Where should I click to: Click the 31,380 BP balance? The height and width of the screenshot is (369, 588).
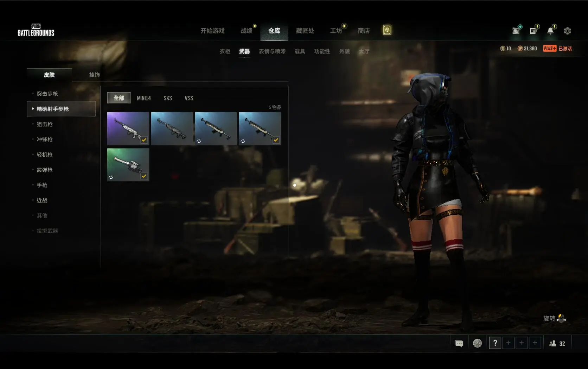tap(530, 49)
